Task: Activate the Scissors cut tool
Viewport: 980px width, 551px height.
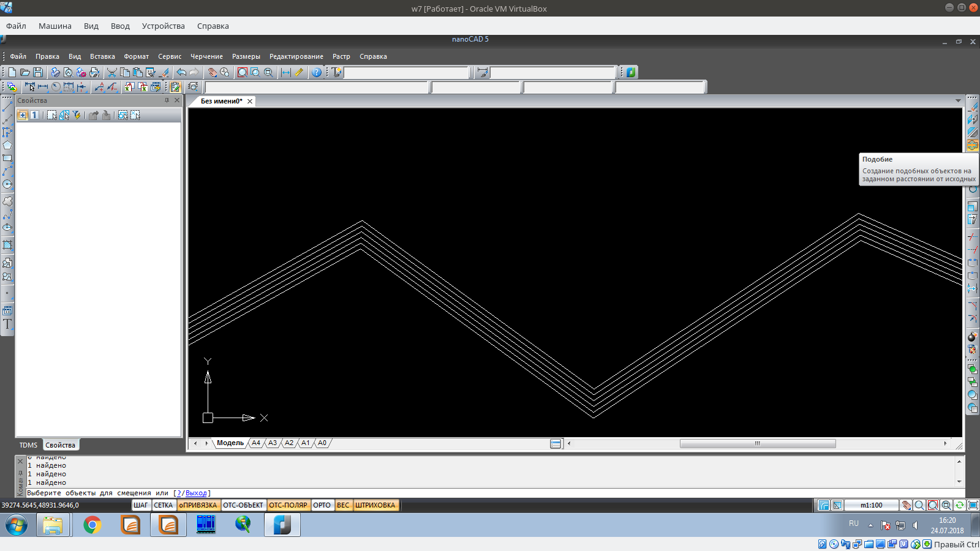Action: pos(113,72)
